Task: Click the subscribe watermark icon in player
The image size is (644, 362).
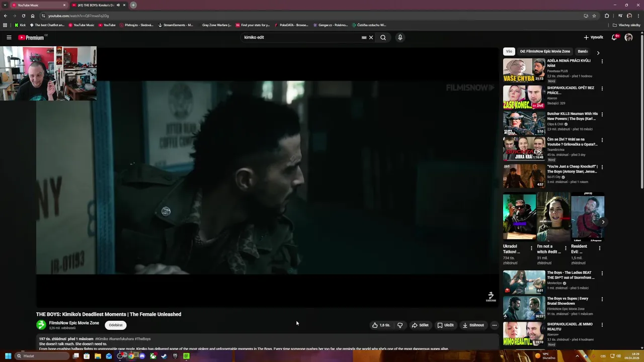Action: tap(491, 297)
